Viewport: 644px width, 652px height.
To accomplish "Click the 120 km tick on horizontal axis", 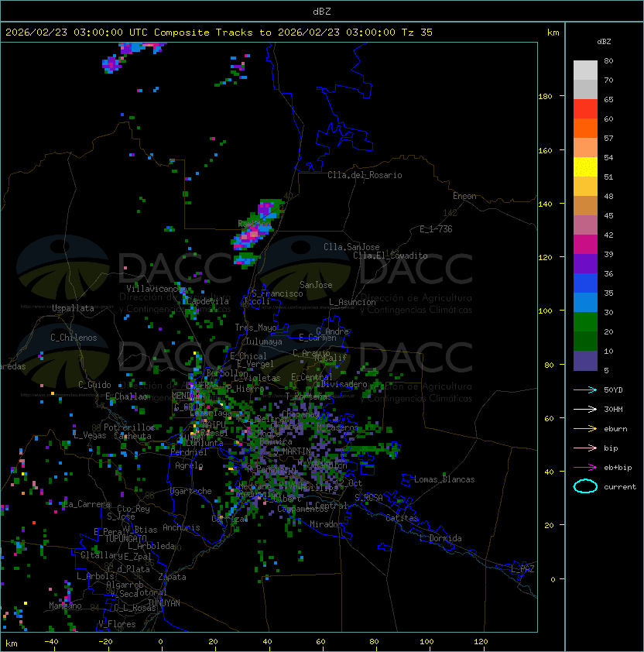I will pyautogui.click(x=481, y=642).
